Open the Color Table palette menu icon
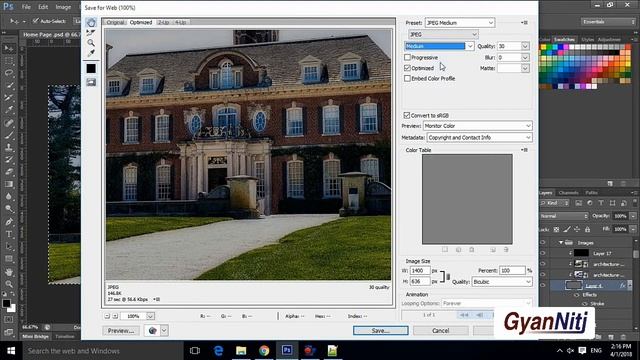 pos(525,150)
